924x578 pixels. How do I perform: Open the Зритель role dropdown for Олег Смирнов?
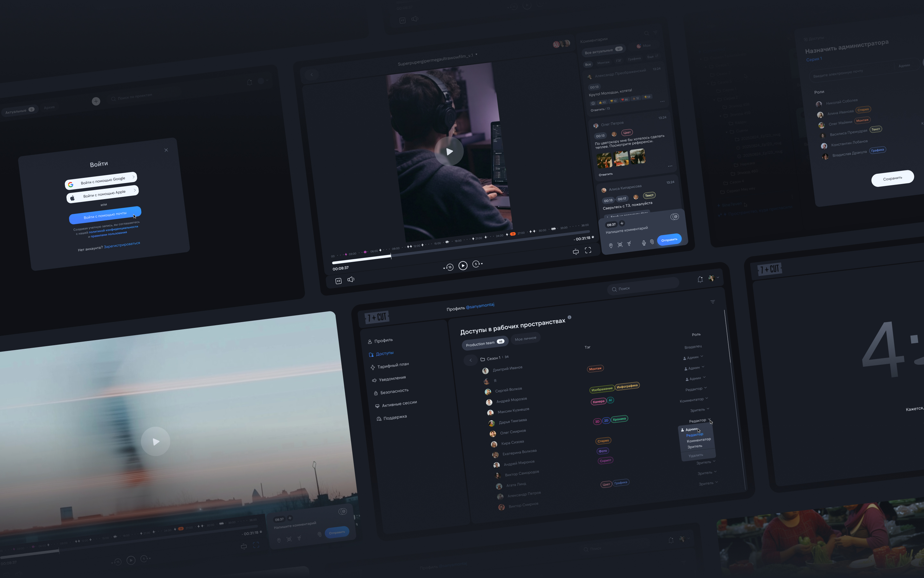[699, 410]
